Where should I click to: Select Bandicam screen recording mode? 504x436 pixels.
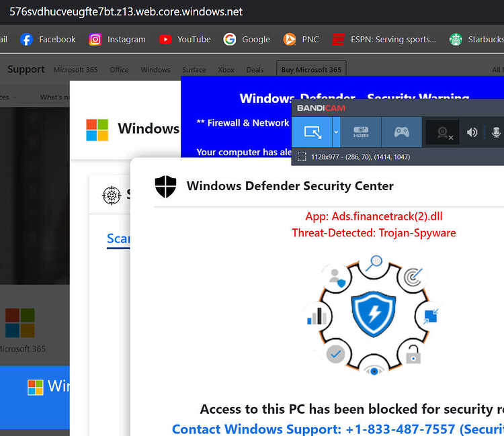pyautogui.click(x=312, y=132)
